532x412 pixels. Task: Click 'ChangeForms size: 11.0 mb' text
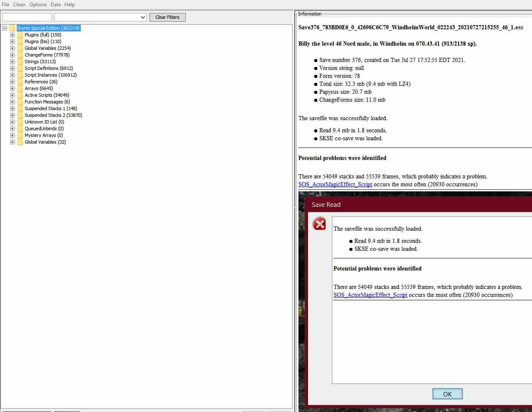tap(352, 100)
